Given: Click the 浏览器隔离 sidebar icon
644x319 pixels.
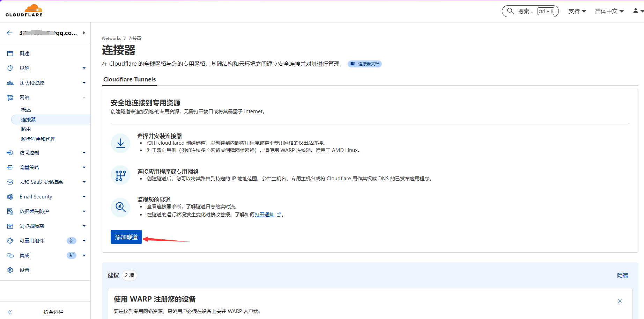Looking at the screenshot, I should (10, 226).
